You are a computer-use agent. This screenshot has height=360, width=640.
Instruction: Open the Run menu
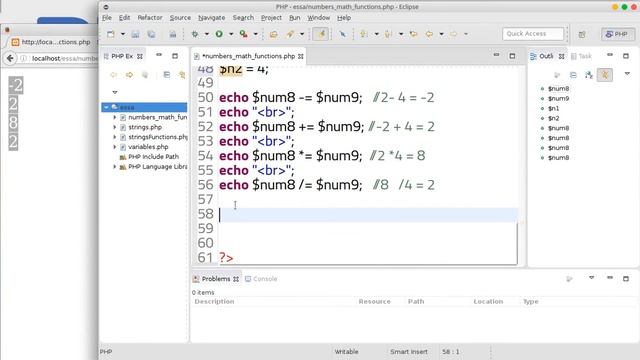294,18
